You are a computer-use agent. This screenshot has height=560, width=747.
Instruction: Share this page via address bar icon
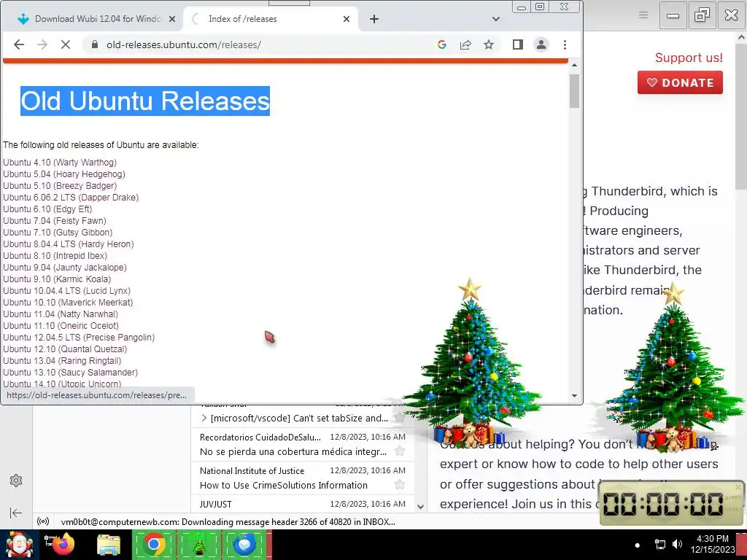[x=465, y=44]
